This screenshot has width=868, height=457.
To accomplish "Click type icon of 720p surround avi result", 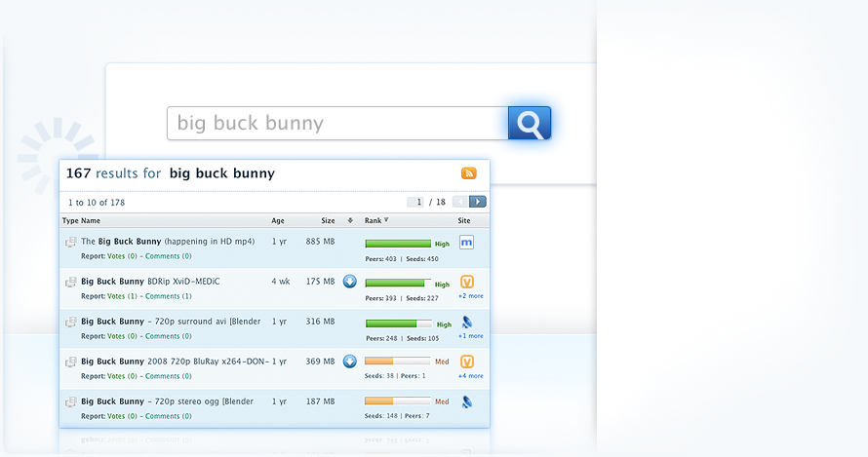I will tap(71, 322).
